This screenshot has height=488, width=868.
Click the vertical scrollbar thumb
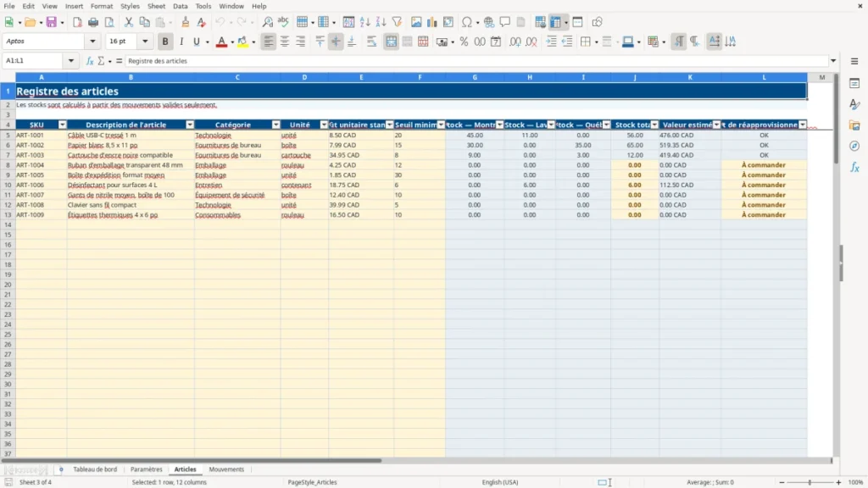click(836, 119)
